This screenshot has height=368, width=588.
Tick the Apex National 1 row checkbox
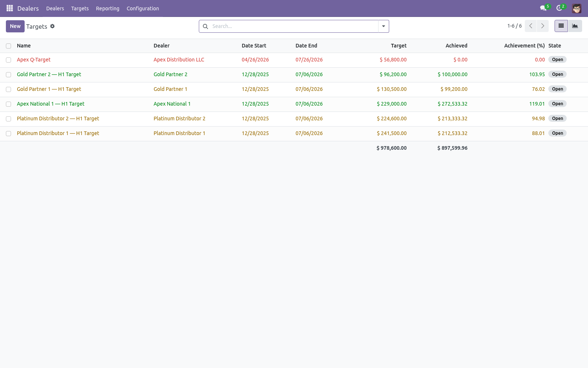[8, 104]
